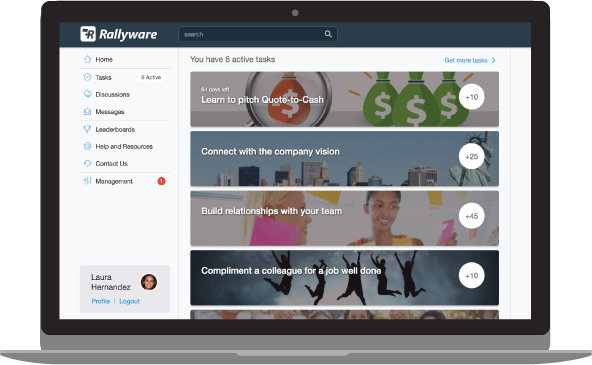Focus the search input field
This screenshot has height=365, width=592.
coord(258,34)
